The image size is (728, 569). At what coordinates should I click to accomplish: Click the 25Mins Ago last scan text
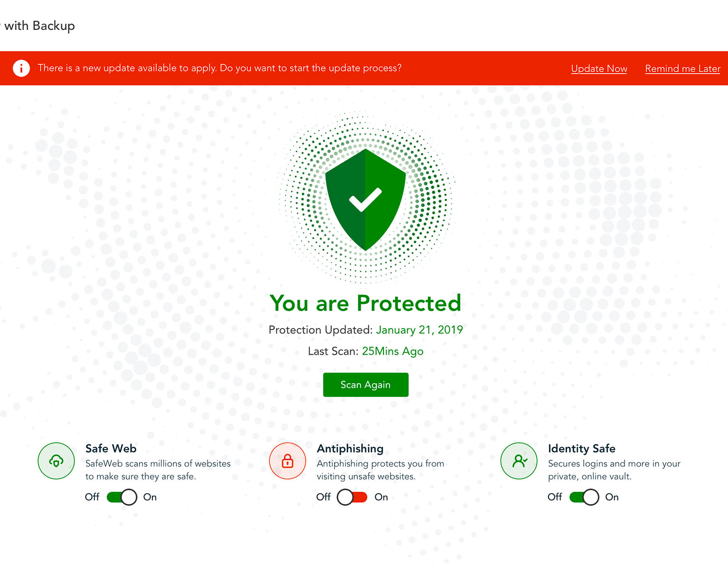[x=392, y=351]
